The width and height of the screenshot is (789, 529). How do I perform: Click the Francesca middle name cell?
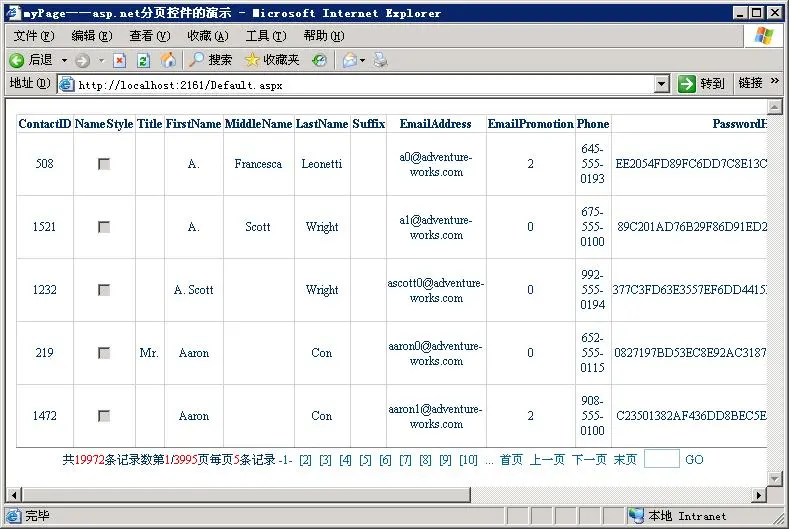click(x=258, y=164)
